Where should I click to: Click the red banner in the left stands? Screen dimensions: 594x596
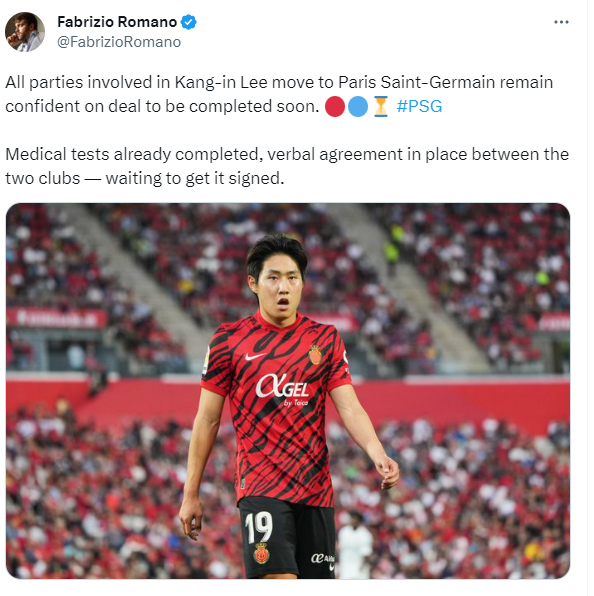pyautogui.click(x=57, y=318)
